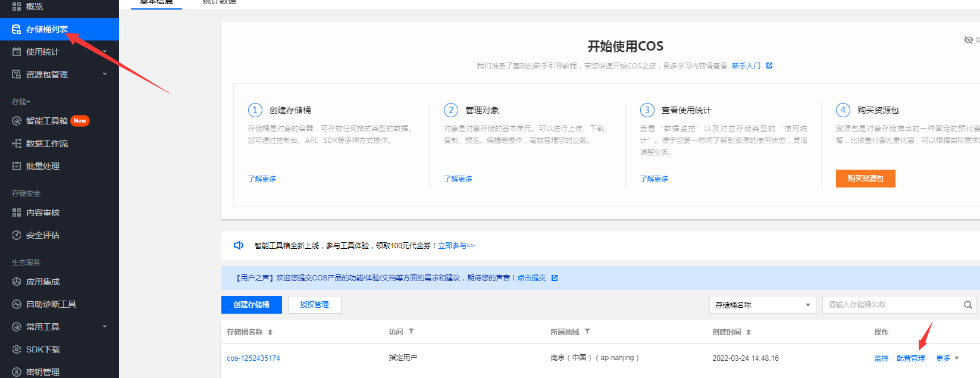Viewport: 980px width, 378px height.
Task: Sort the table by 存储桶名称
Action: click(x=270, y=332)
